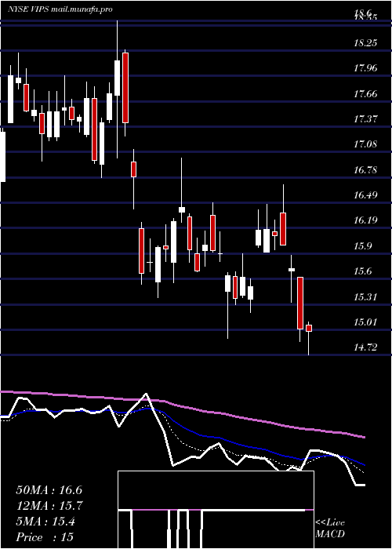
Task: Click the MACD histogram box
Action: coord(216,510)
